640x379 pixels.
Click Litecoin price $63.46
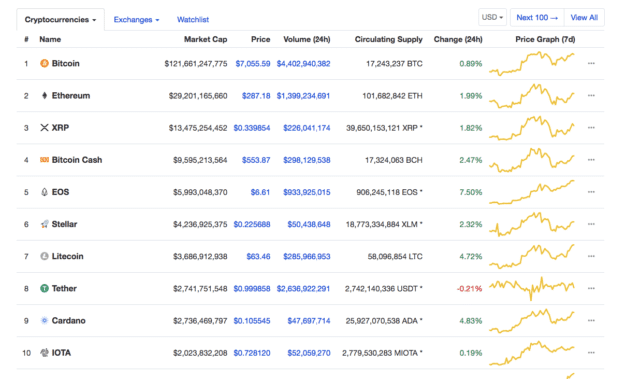[x=258, y=257]
